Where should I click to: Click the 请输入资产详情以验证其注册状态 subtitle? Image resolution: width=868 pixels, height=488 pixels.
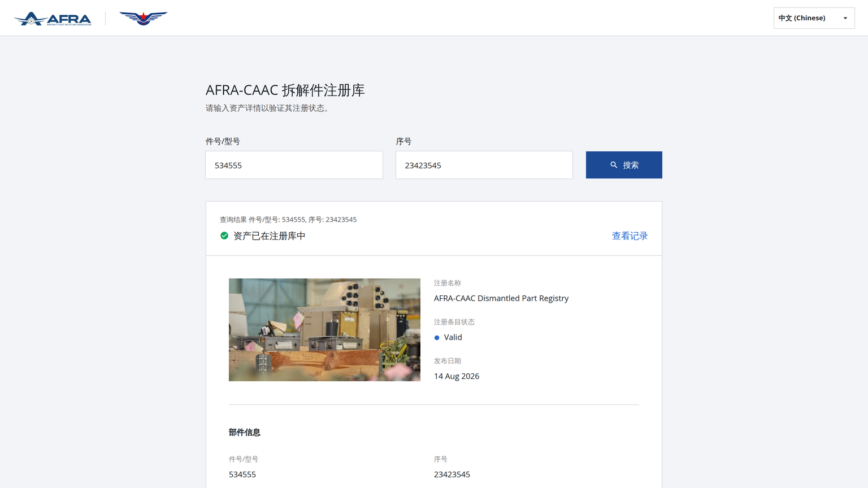pyautogui.click(x=268, y=108)
